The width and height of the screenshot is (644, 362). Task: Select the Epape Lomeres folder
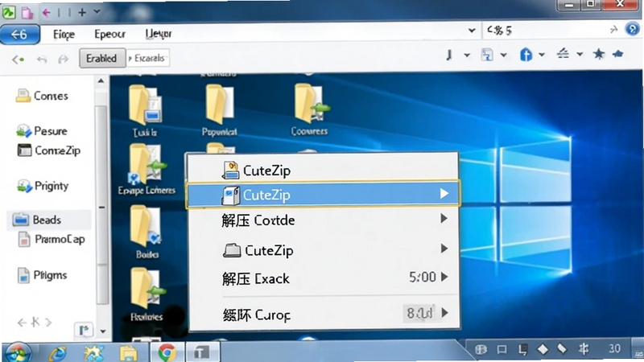click(147, 171)
